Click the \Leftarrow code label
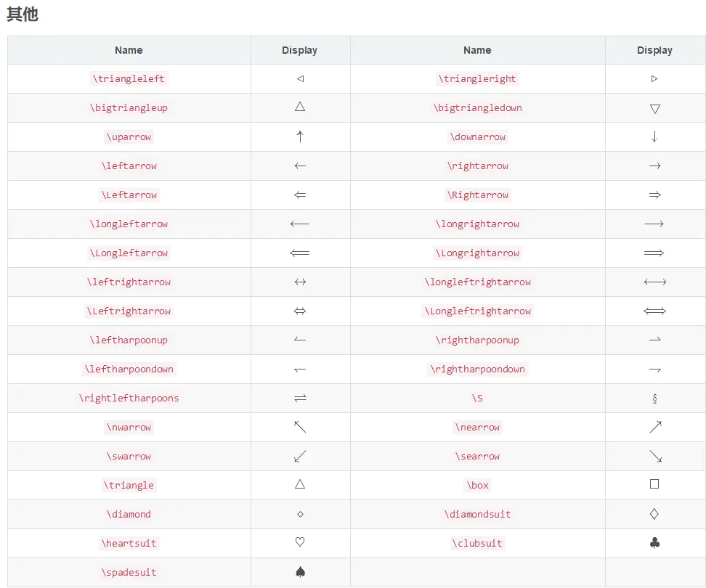The image size is (706, 588). point(129,195)
